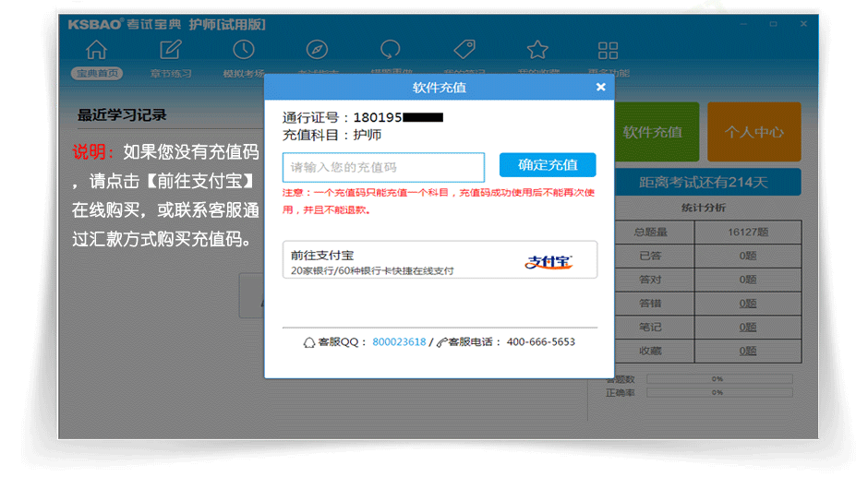
Task: Close the 软件充值 dialog
Action: (x=600, y=87)
